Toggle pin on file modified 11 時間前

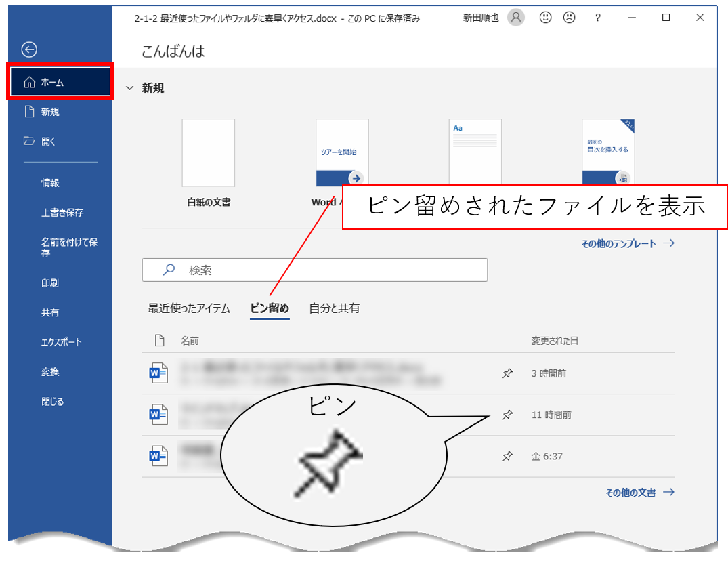pyautogui.click(x=507, y=415)
